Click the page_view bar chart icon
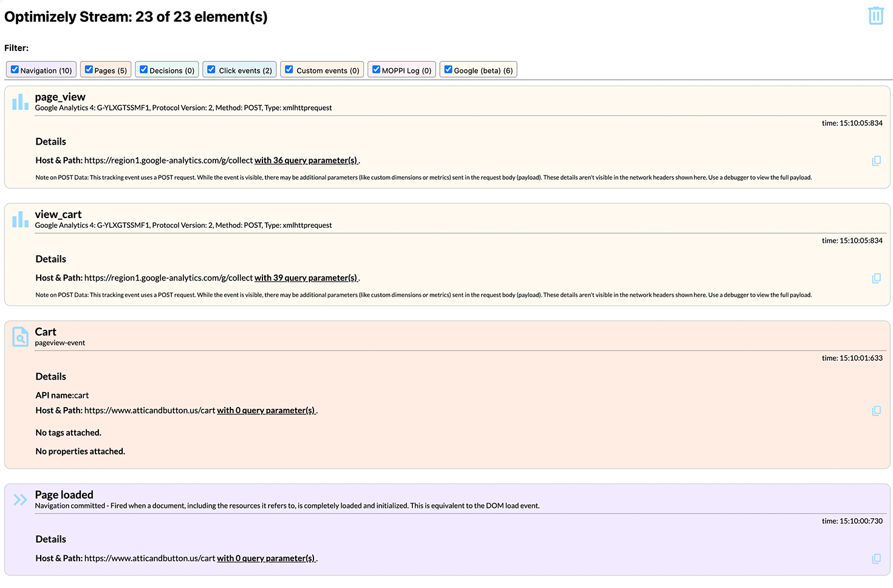 20,102
